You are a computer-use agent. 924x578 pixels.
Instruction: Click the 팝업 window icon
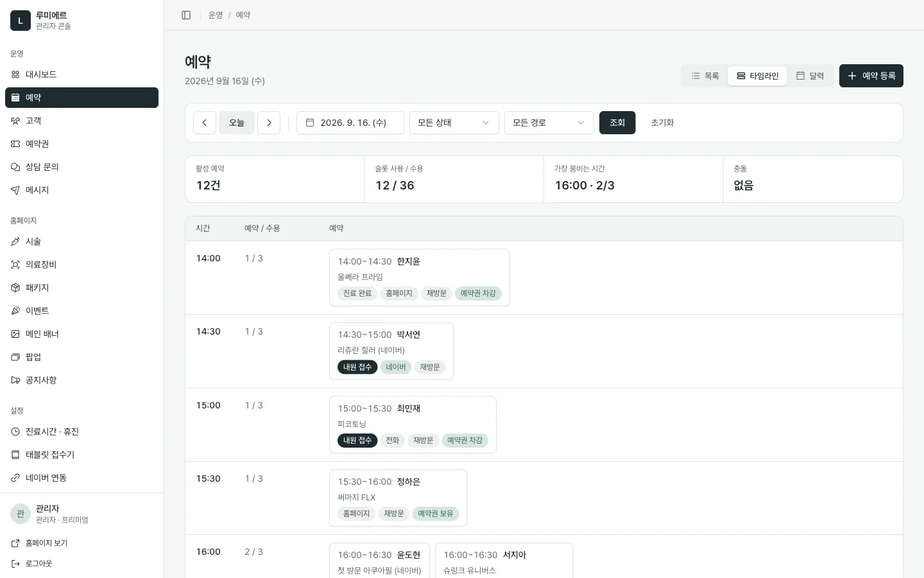[15, 357]
